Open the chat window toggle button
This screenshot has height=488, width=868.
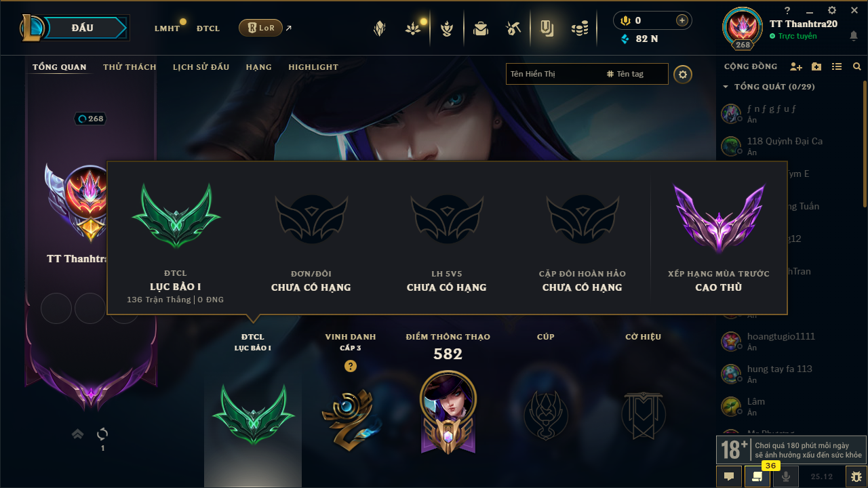click(729, 476)
